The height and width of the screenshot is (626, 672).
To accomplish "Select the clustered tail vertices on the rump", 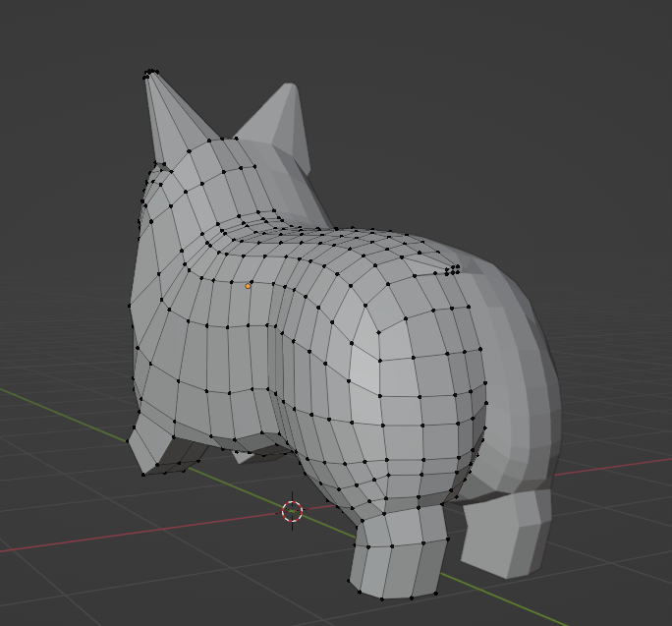I will 452,269.
